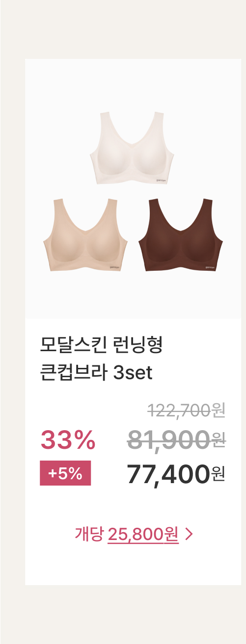This screenshot has width=246, height=644.
Task: Click the +5% extra discount badge
Action: [x=65, y=474]
